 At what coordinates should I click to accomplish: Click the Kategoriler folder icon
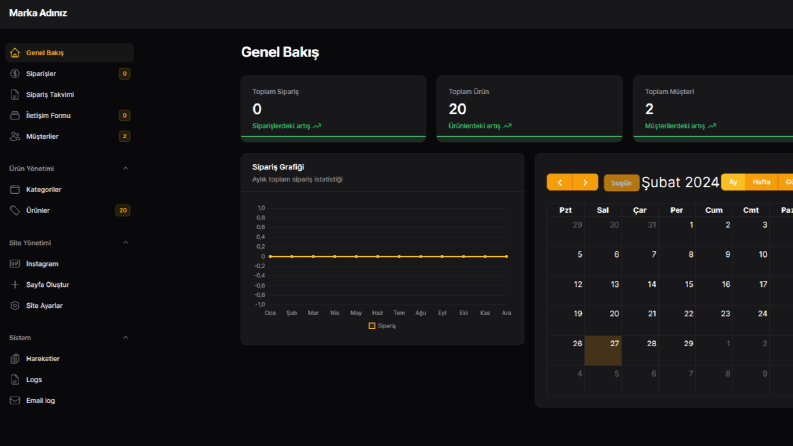pyautogui.click(x=15, y=190)
